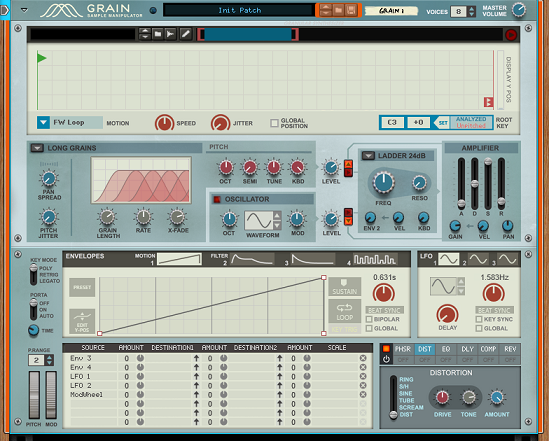Select the envelope 4 tab
549x441 pixels.
coord(375,259)
